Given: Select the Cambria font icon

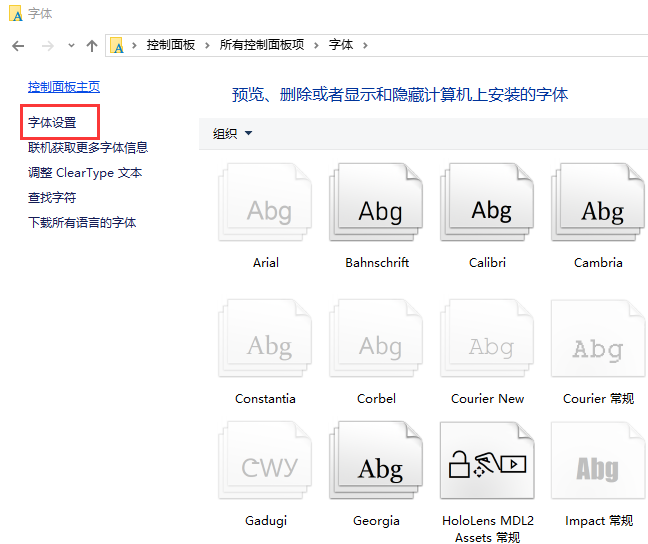Looking at the screenshot, I should (x=598, y=203).
